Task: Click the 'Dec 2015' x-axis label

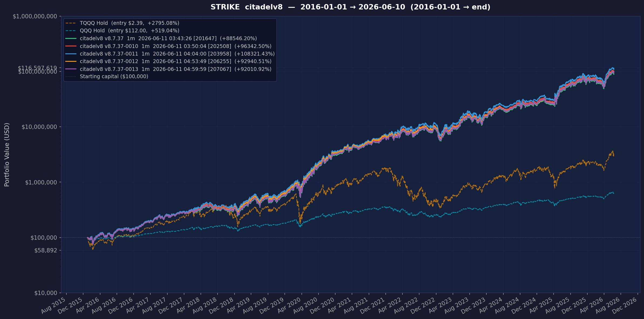Action: pyautogui.click(x=70, y=305)
